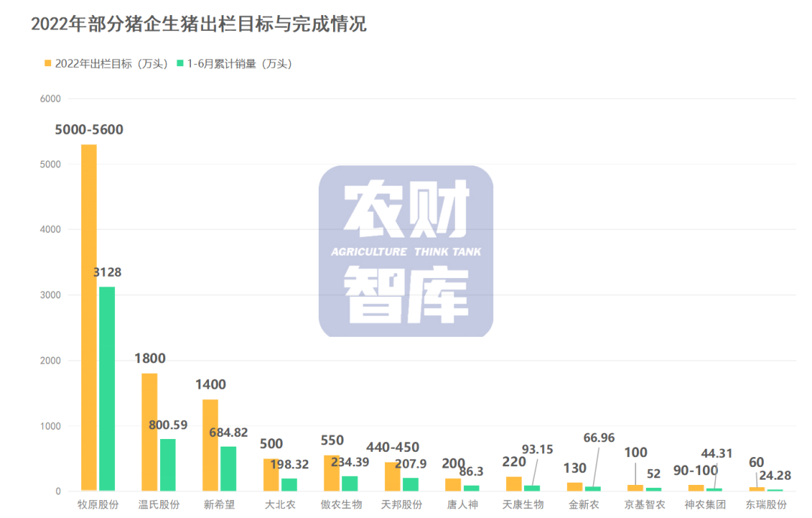Click the data label 130
The image size is (812, 518).
point(575,468)
